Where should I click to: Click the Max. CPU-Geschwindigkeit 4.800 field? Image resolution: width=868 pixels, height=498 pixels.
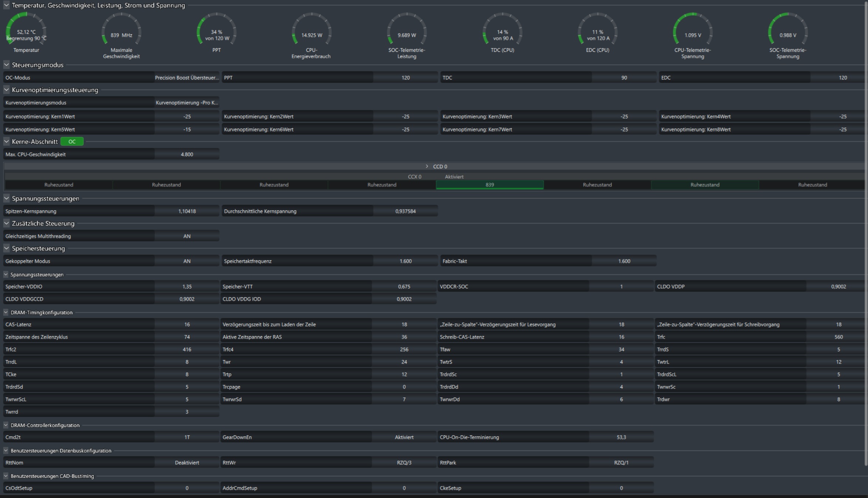pyautogui.click(x=187, y=154)
